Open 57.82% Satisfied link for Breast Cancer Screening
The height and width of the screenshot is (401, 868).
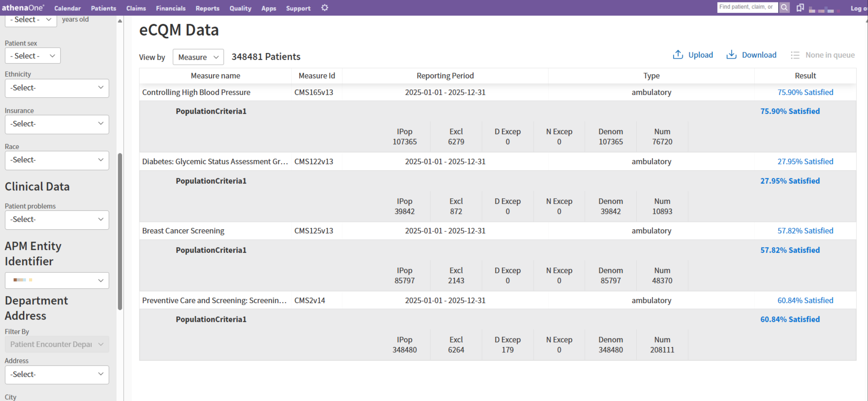pyautogui.click(x=805, y=231)
